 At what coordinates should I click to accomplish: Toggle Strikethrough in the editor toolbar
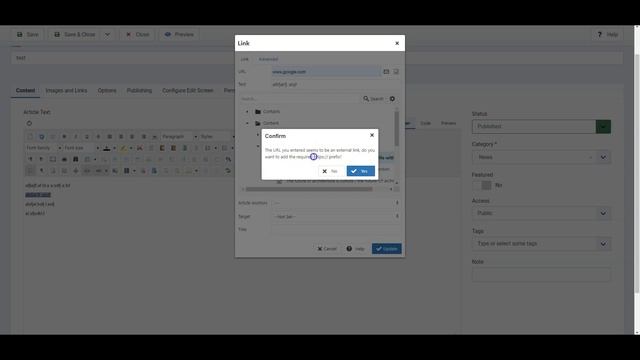(x=98, y=137)
